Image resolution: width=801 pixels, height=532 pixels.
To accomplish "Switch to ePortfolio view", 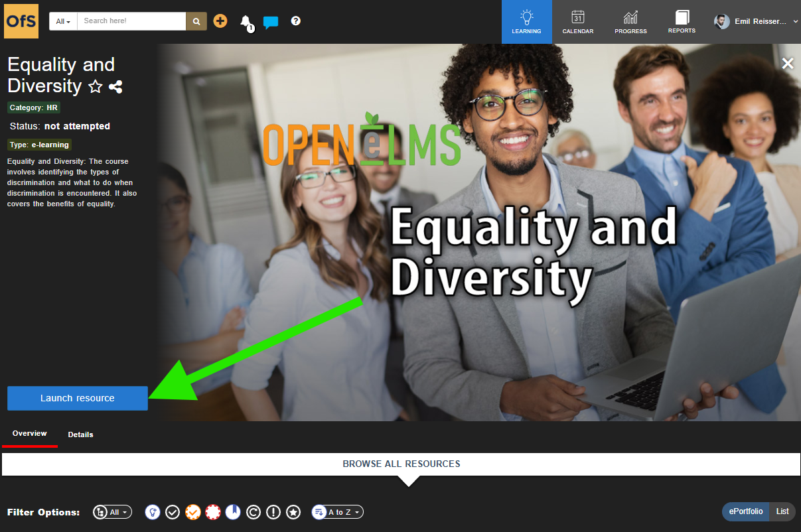I will click(747, 511).
